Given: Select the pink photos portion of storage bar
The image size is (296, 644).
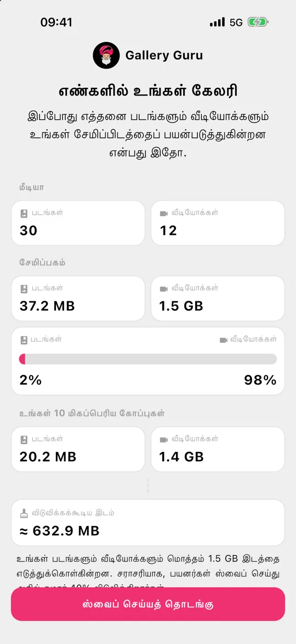Looking at the screenshot, I should (22, 359).
